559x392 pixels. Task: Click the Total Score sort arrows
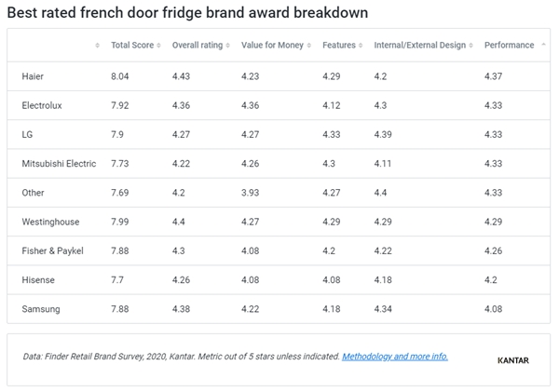coord(159,46)
